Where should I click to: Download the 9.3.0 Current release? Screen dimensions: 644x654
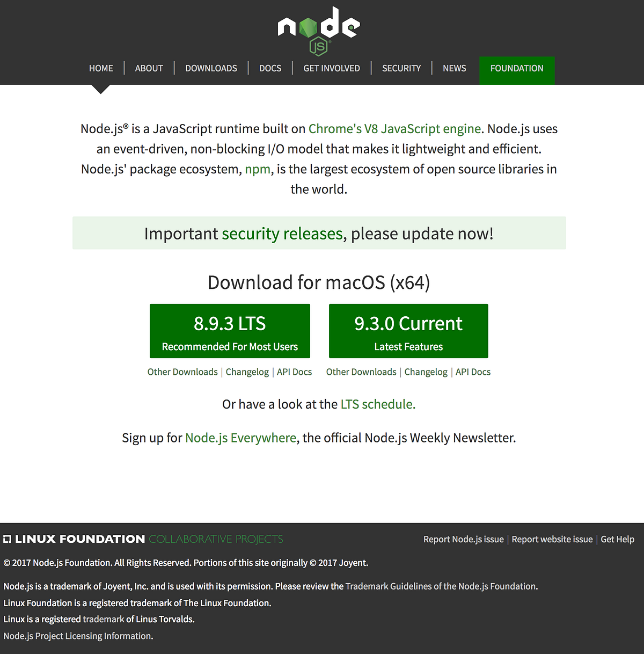tap(408, 331)
